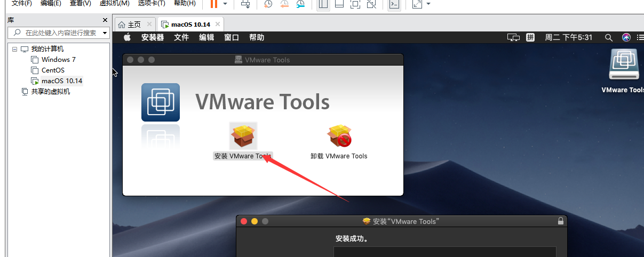This screenshot has width=644, height=257.
Task: Open the 文件(F) menu in VMware
Action: (22, 3)
